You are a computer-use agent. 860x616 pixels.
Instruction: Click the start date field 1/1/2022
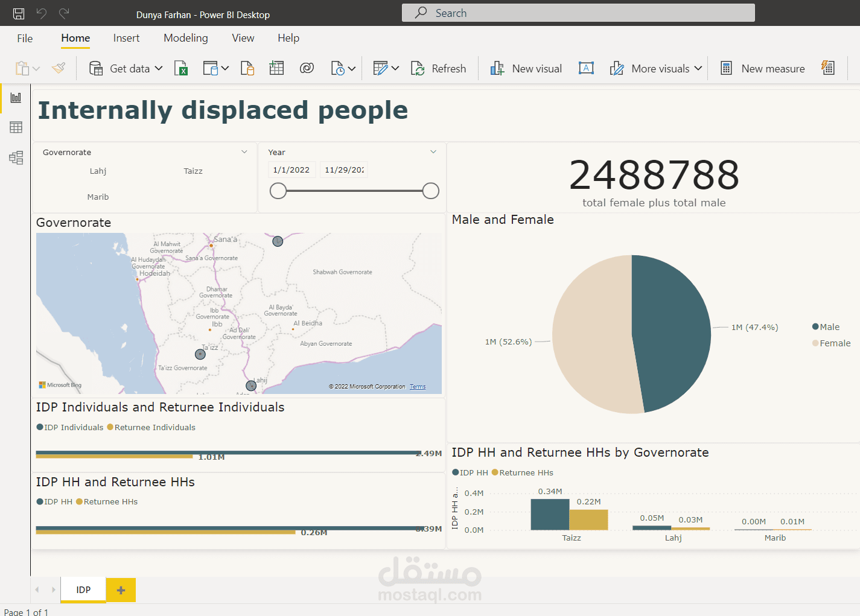point(291,170)
